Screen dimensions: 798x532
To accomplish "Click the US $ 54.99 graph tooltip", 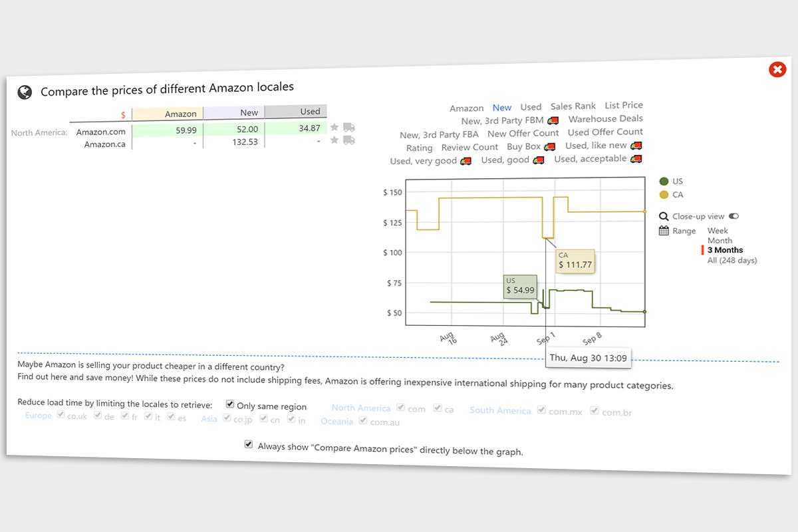I will [519, 286].
